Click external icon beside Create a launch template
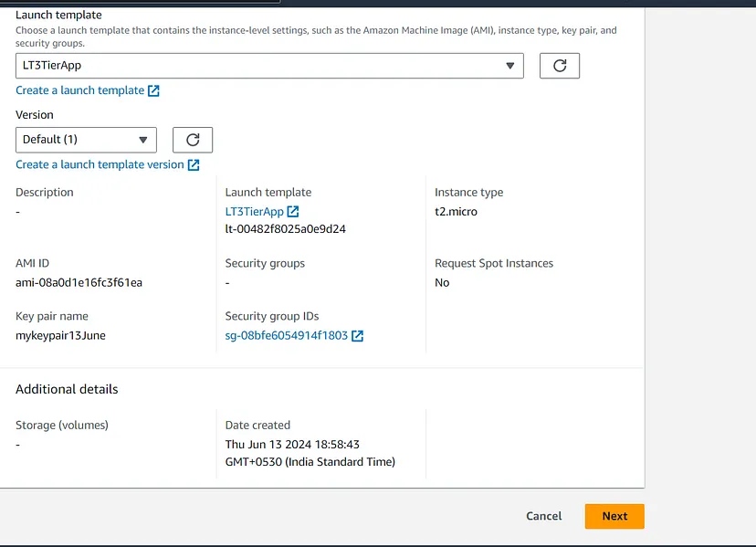The width and height of the screenshot is (756, 547). [154, 90]
